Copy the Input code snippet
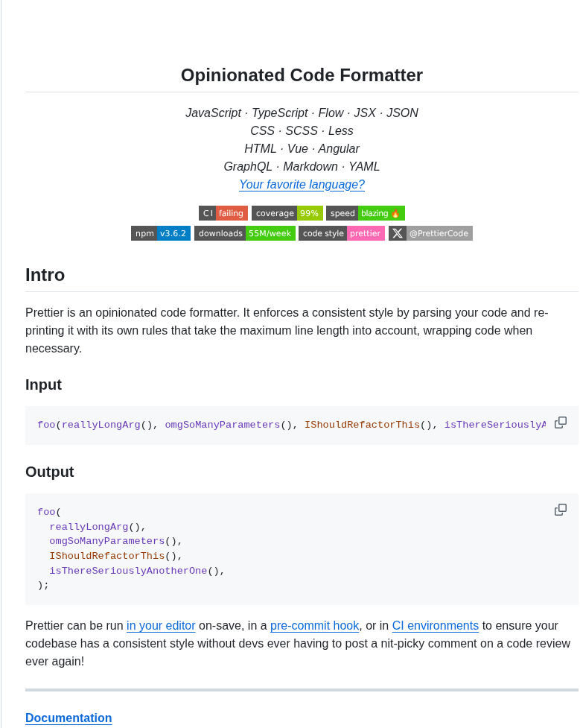This screenshot has height=728, width=580. [561, 422]
